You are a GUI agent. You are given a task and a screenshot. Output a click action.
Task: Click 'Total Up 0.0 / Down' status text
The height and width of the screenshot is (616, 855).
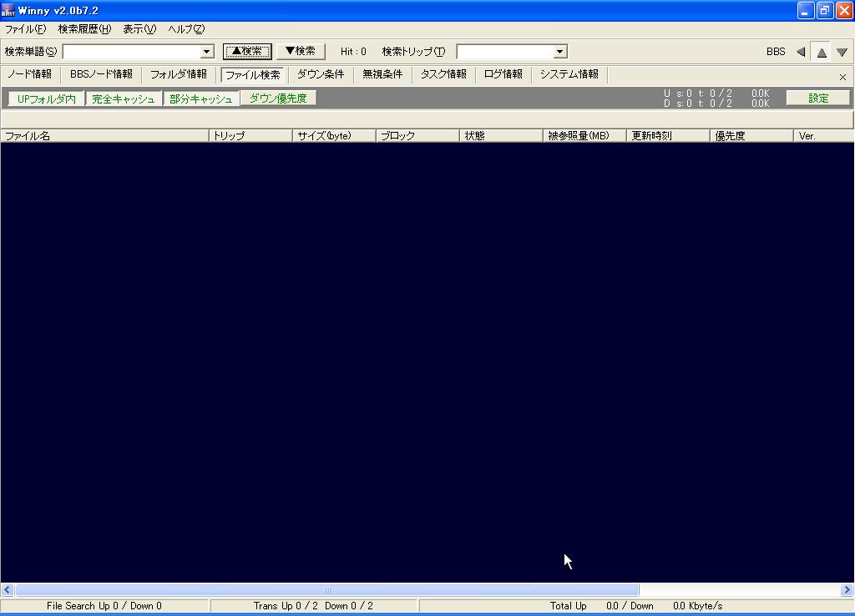pos(601,606)
